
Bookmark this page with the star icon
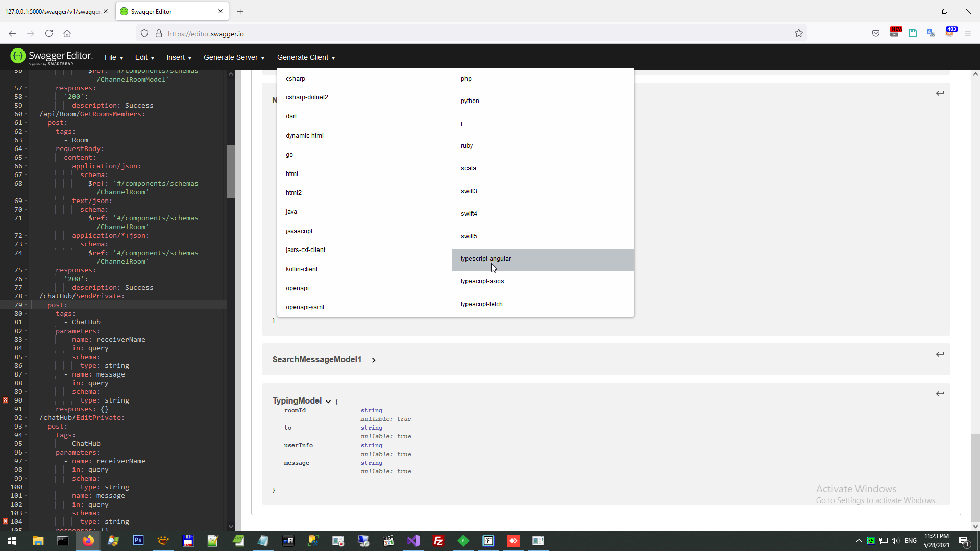tap(799, 33)
